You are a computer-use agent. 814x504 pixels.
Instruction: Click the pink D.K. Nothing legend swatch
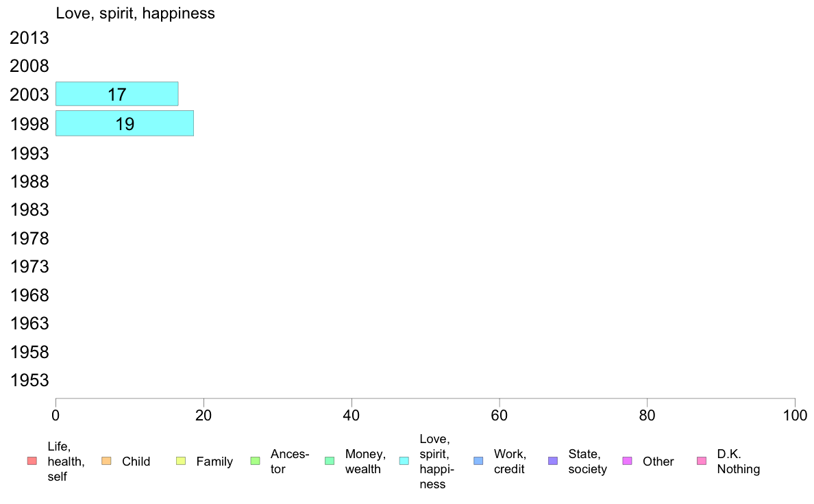click(702, 461)
